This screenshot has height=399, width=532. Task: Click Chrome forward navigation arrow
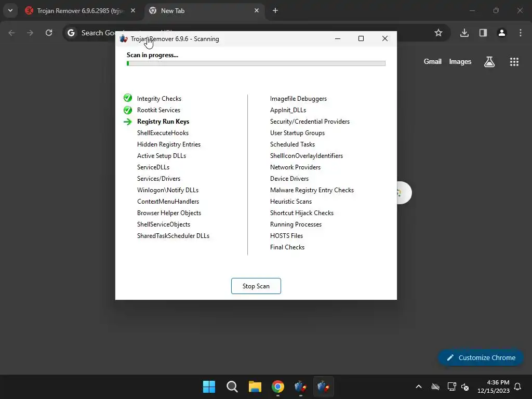pos(30,33)
